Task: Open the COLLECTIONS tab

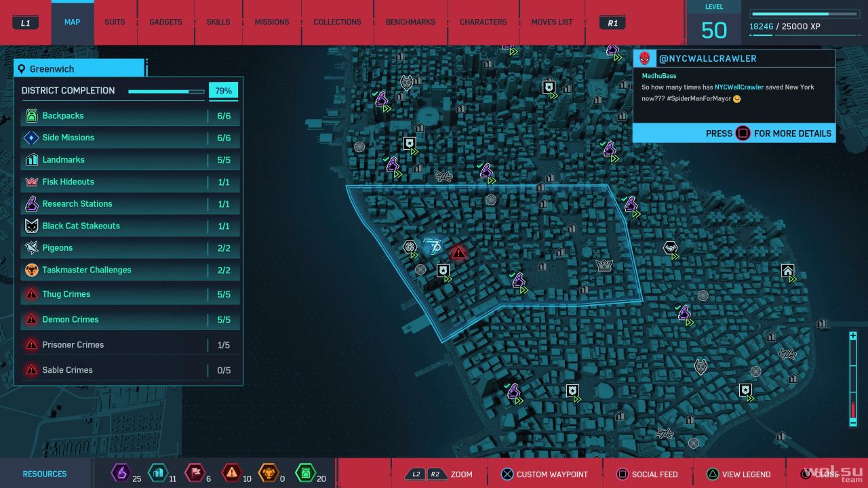Action: tap(337, 22)
